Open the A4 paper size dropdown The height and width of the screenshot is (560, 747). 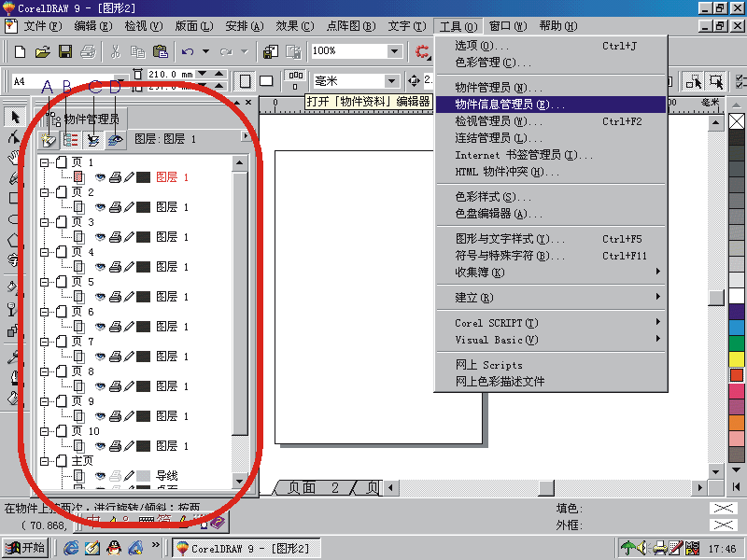(121, 81)
